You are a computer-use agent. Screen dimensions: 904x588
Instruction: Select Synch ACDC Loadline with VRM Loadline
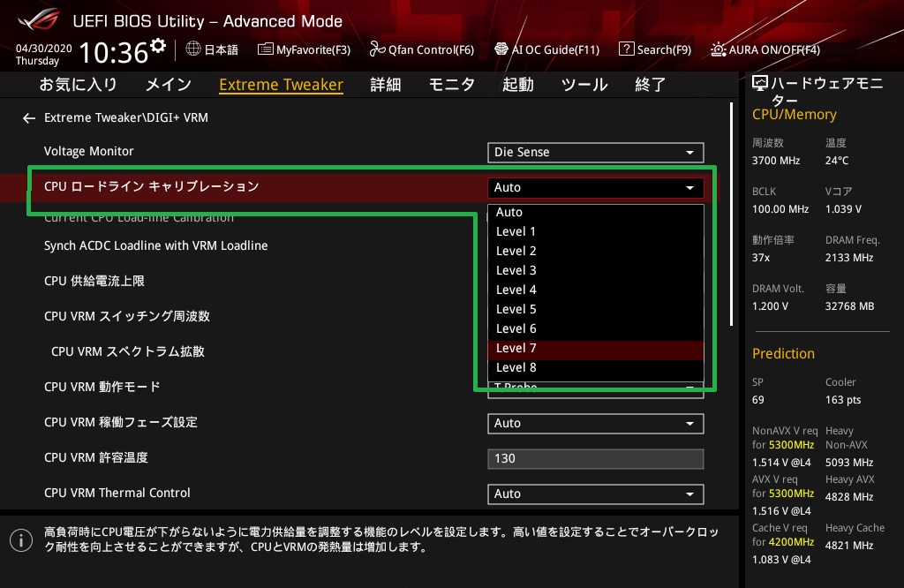[x=155, y=245]
